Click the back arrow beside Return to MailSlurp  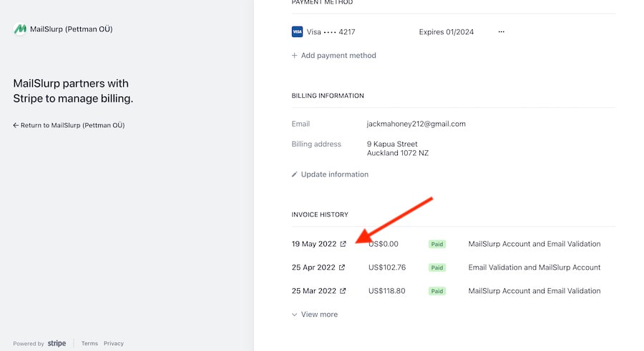(16, 125)
